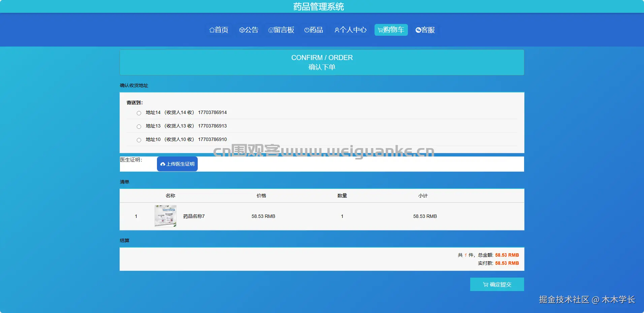Click phone number 17703786914
The image size is (644, 313).
(213, 112)
